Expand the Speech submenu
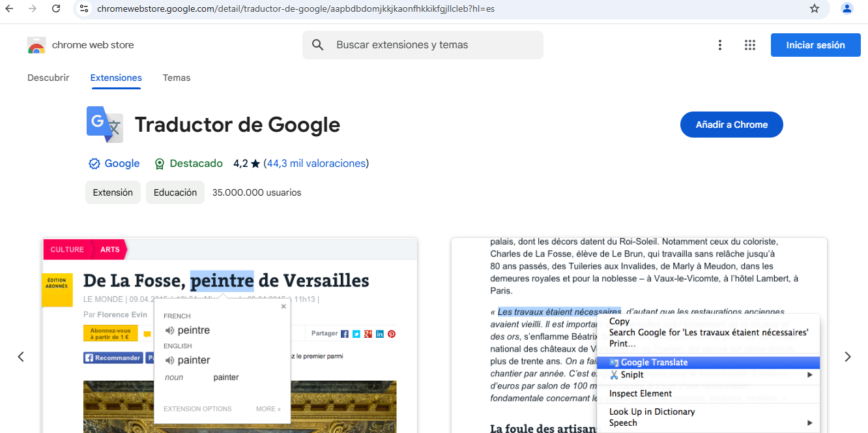Viewport: 868px width, 433px height. (x=809, y=423)
